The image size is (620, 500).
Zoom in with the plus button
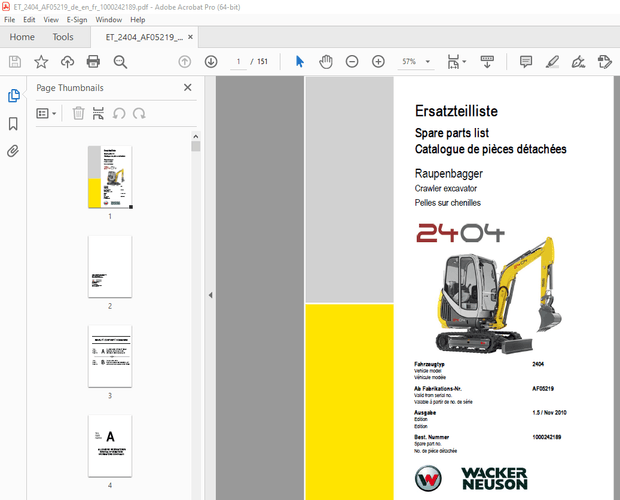[x=378, y=62]
